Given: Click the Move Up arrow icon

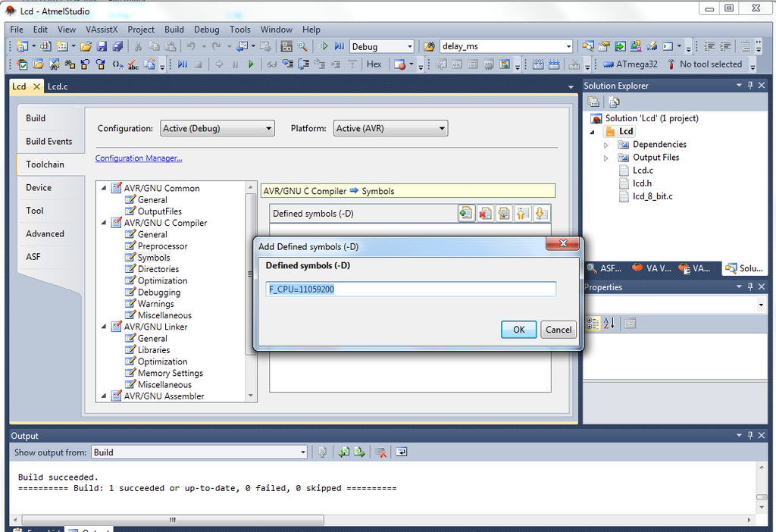Looking at the screenshot, I should (522, 213).
